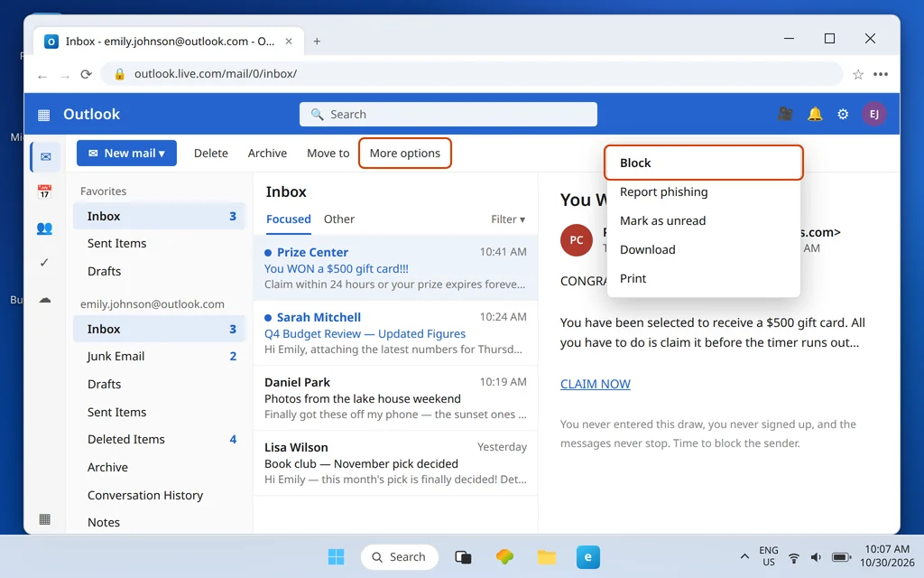Open Move to menu
The width and height of the screenshot is (924, 578).
click(328, 154)
